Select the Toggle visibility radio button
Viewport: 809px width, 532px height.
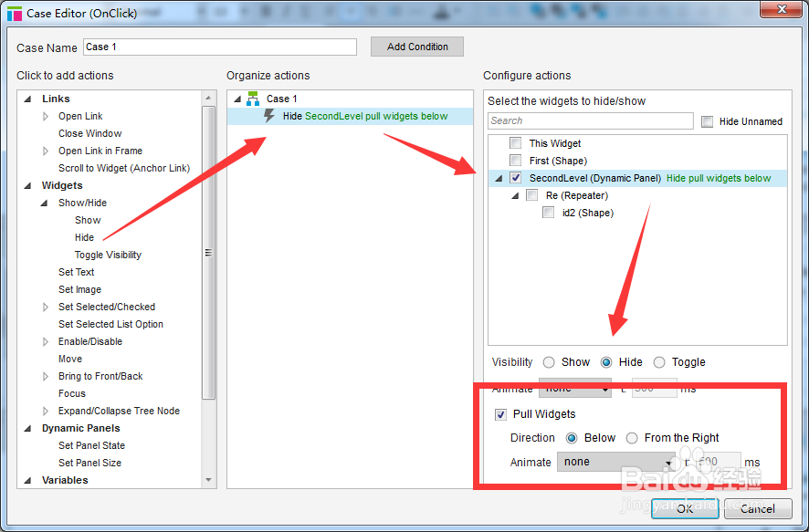659,362
